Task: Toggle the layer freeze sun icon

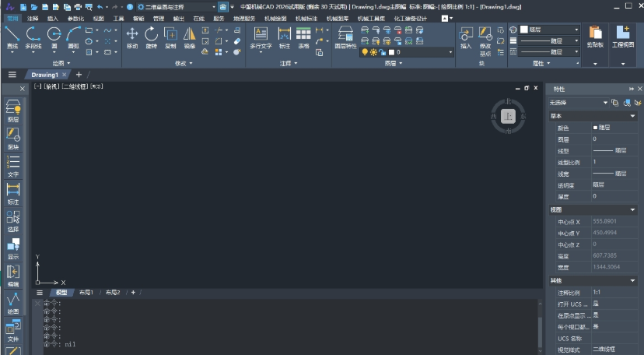Action: [x=373, y=52]
